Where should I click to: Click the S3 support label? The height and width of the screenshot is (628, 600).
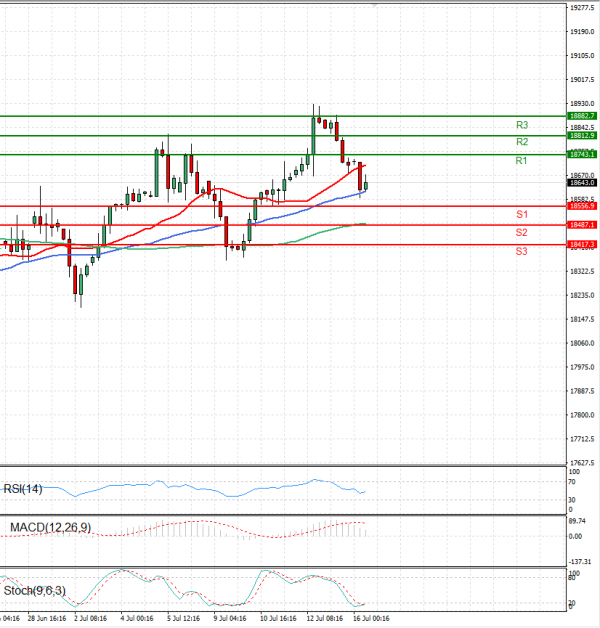[521, 252]
